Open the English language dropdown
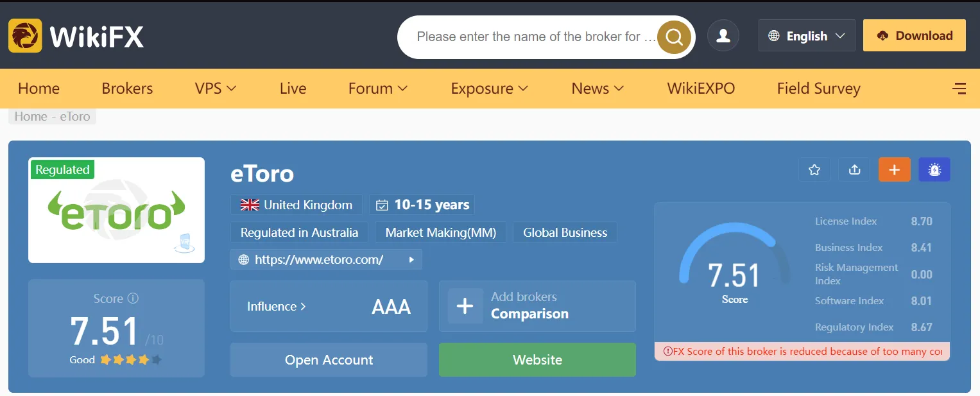 807,36
